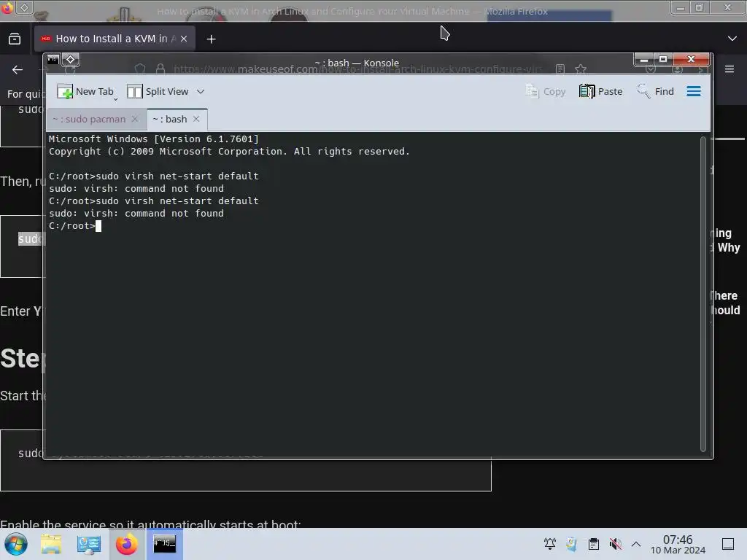Click the Copy toolbar button
Image resolution: width=747 pixels, height=560 pixels.
tap(546, 91)
